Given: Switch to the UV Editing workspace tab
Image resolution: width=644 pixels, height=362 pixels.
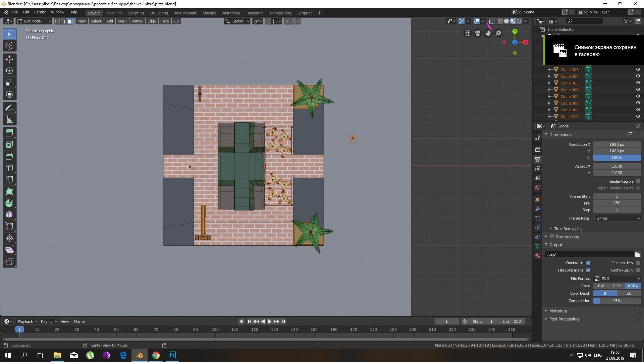Looking at the screenshot, I should click(159, 13).
